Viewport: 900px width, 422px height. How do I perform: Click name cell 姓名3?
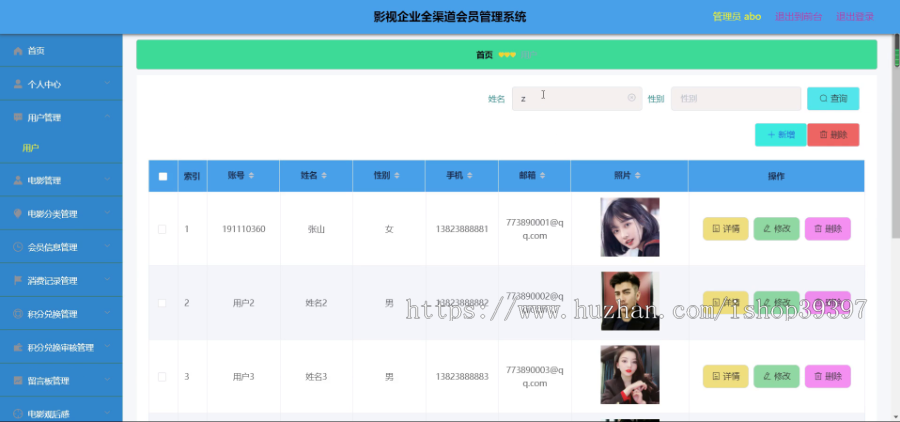pyautogui.click(x=316, y=377)
